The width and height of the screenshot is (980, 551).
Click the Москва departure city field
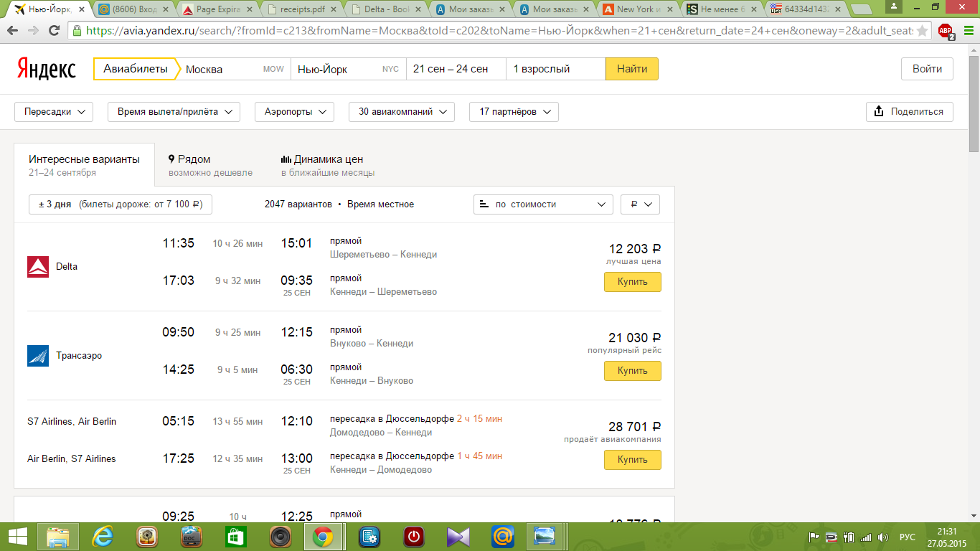[x=235, y=69]
